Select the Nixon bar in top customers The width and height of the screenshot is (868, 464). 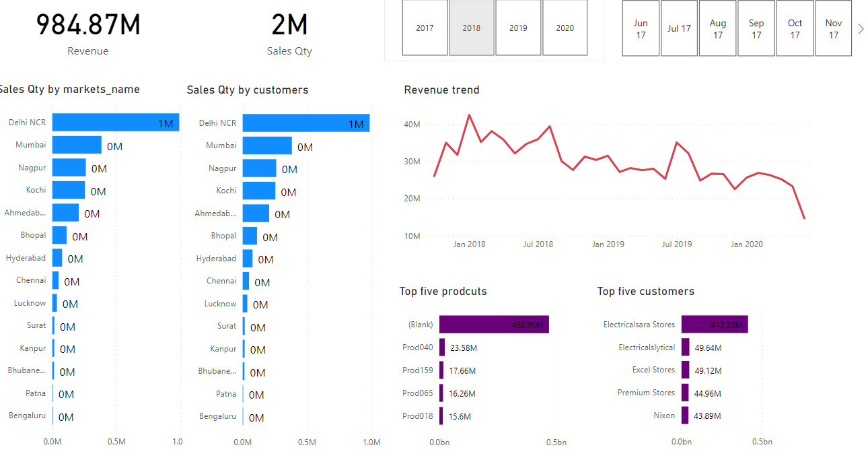click(x=685, y=416)
